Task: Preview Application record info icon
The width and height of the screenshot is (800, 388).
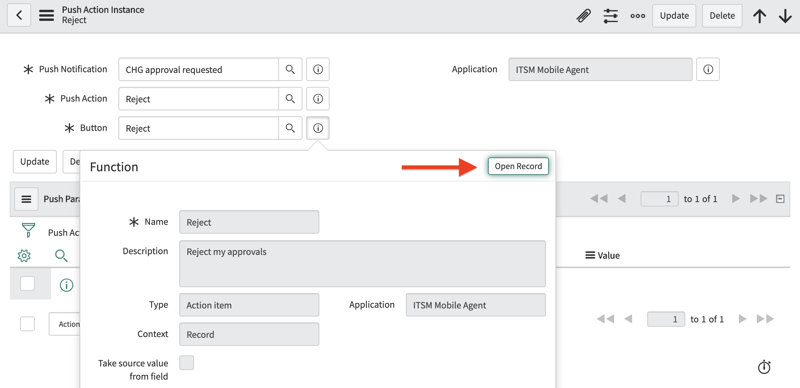Action: click(x=708, y=69)
